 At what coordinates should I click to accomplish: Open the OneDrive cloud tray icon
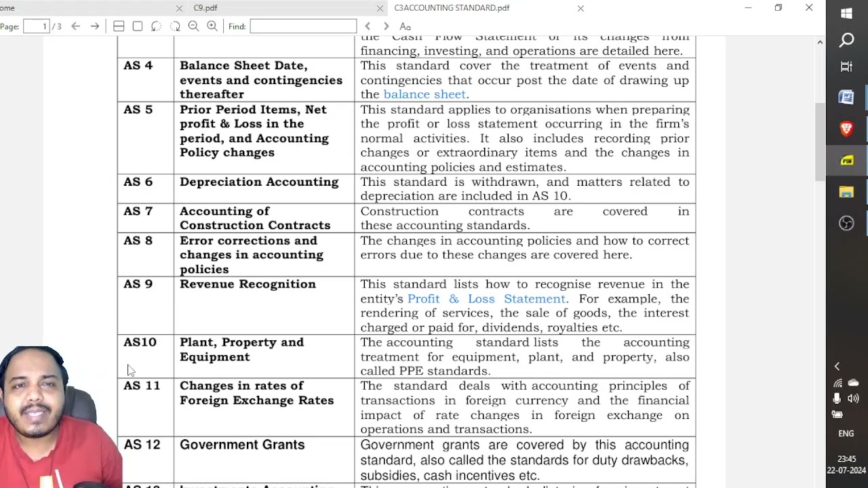853,383
